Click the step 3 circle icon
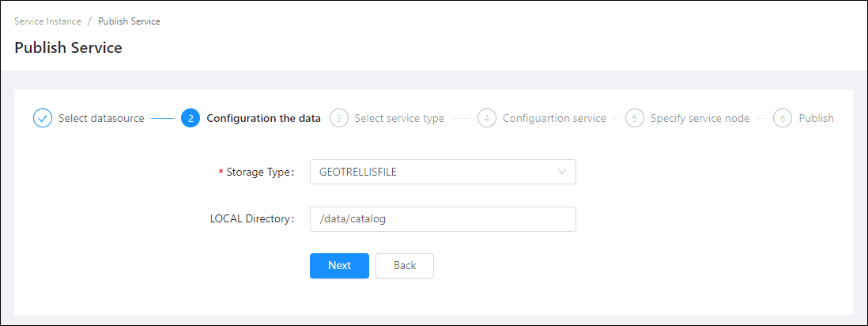This screenshot has width=868, height=326. tap(339, 118)
